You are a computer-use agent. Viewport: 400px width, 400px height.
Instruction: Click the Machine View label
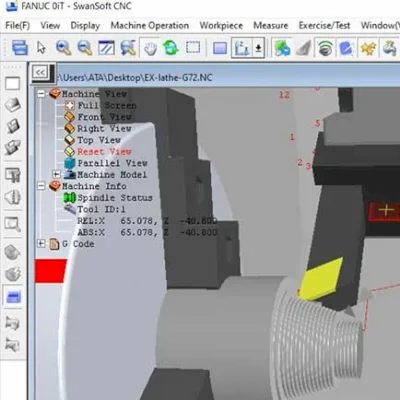(94, 94)
